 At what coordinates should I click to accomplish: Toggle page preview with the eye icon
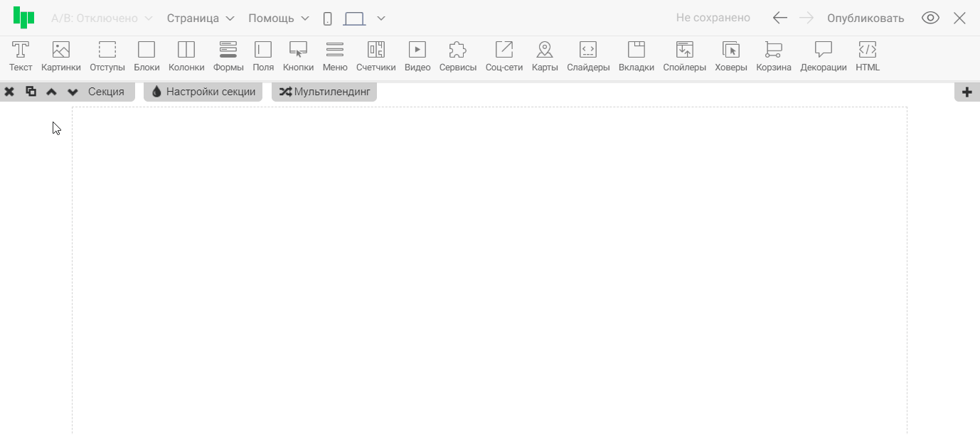click(930, 18)
